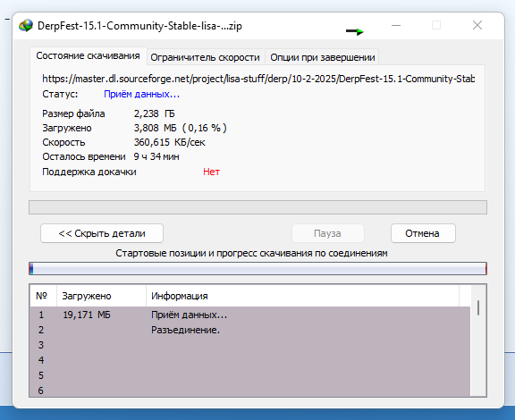
Task: Minimize the download window
Action: 396,25
